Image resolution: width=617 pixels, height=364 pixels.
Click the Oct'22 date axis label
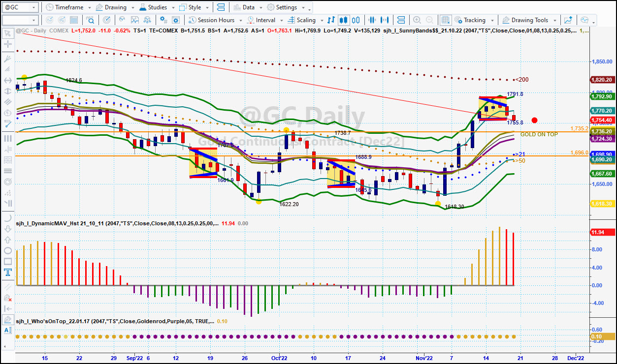point(279,358)
